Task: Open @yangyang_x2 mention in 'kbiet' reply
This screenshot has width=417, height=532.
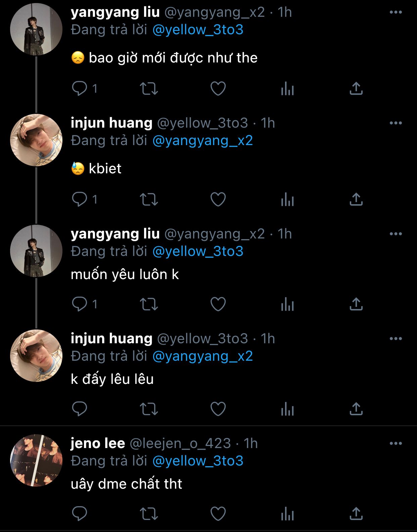Action: point(202,141)
